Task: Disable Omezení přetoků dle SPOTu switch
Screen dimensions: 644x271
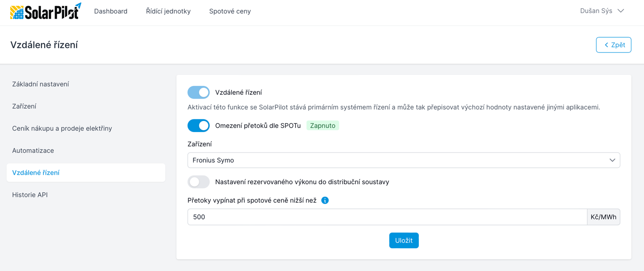Action: 199,126
